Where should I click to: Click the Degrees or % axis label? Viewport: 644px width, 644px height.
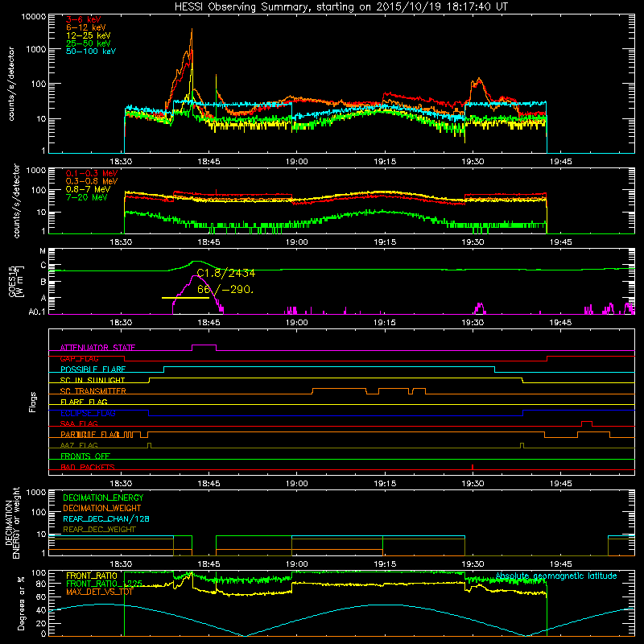click(x=21, y=603)
